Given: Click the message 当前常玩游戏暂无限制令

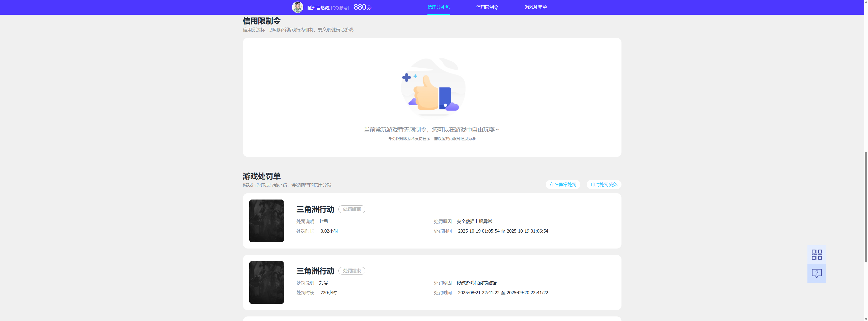Looking at the screenshot, I should click(432, 130).
